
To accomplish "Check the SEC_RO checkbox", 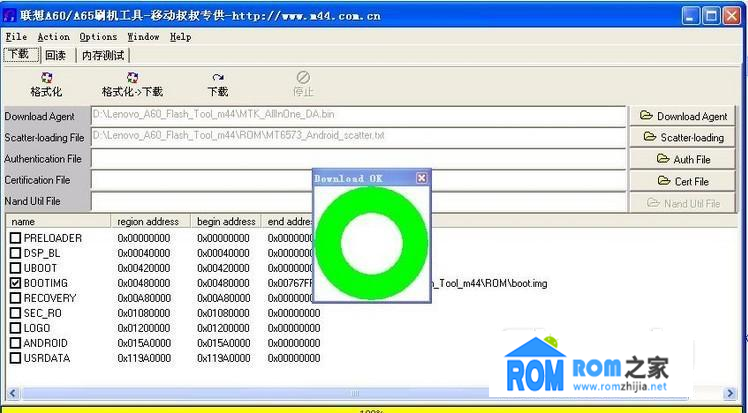I will pyautogui.click(x=16, y=313).
